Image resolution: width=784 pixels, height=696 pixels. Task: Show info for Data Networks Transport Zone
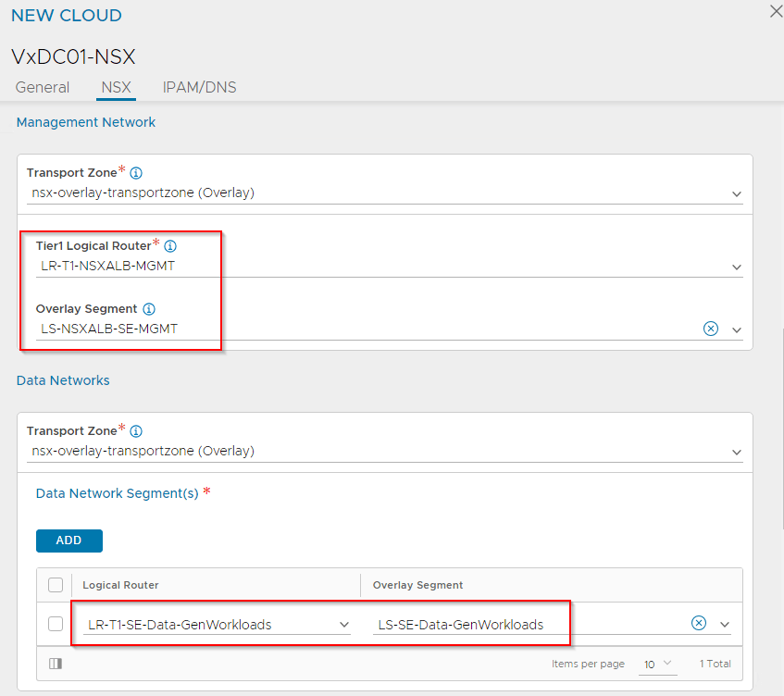pyautogui.click(x=136, y=431)
